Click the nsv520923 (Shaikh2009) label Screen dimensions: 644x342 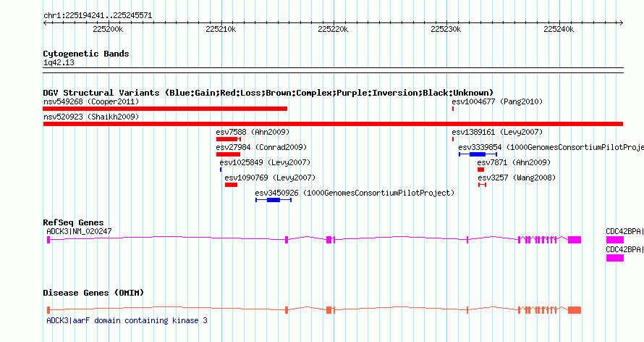click(91, 117)
